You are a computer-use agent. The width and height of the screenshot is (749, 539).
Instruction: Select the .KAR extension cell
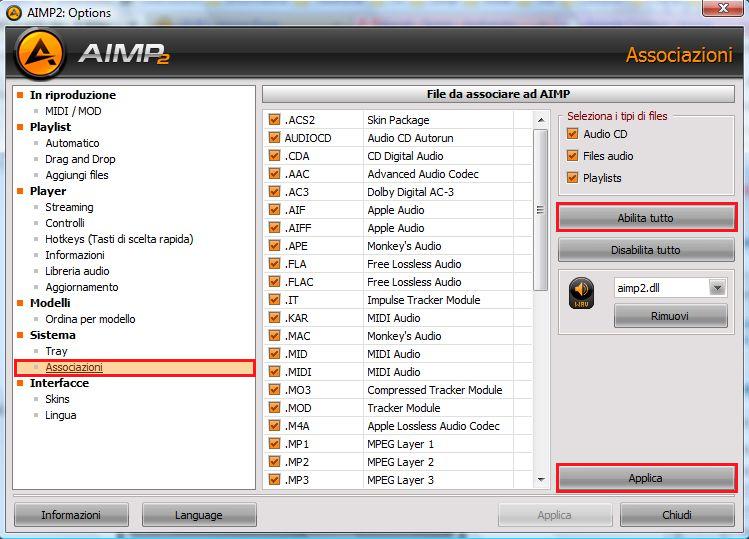(x=297, y=318)
